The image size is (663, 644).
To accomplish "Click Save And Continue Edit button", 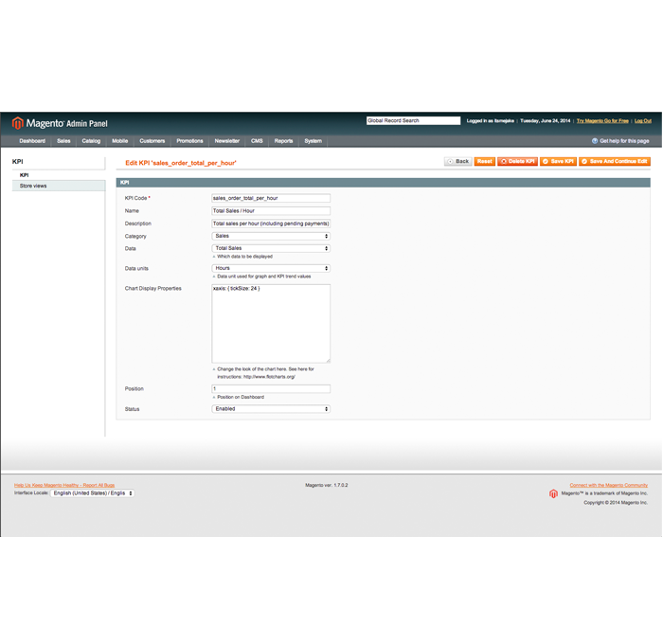I will coord(615,162).
